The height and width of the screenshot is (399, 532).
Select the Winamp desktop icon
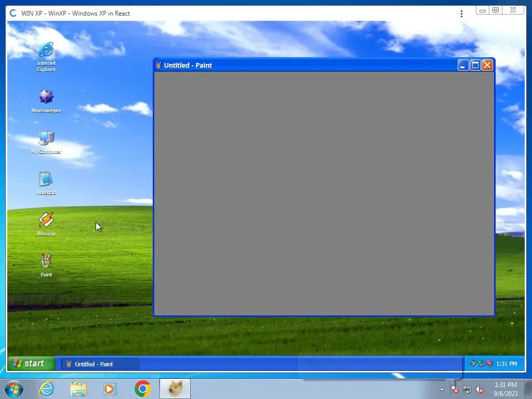[46, 224]
